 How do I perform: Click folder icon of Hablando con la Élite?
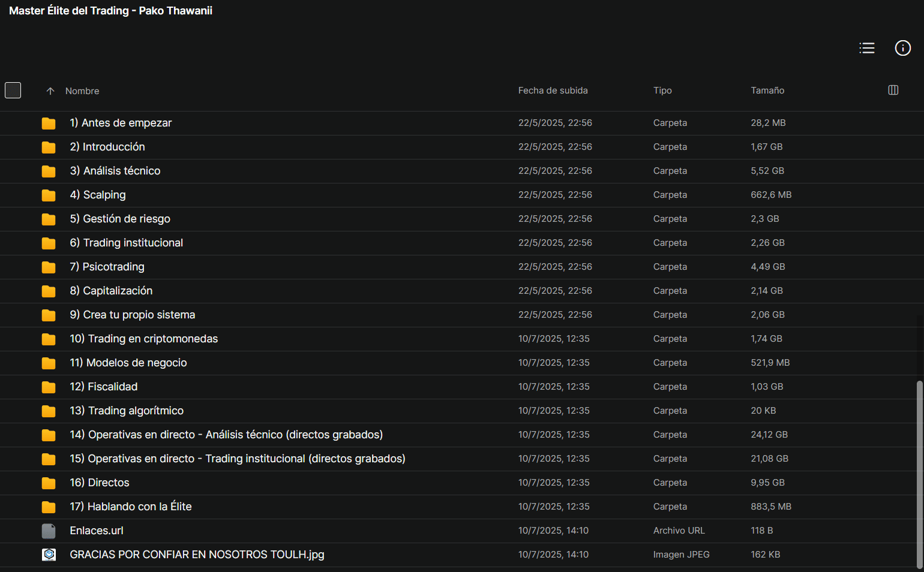49,507
